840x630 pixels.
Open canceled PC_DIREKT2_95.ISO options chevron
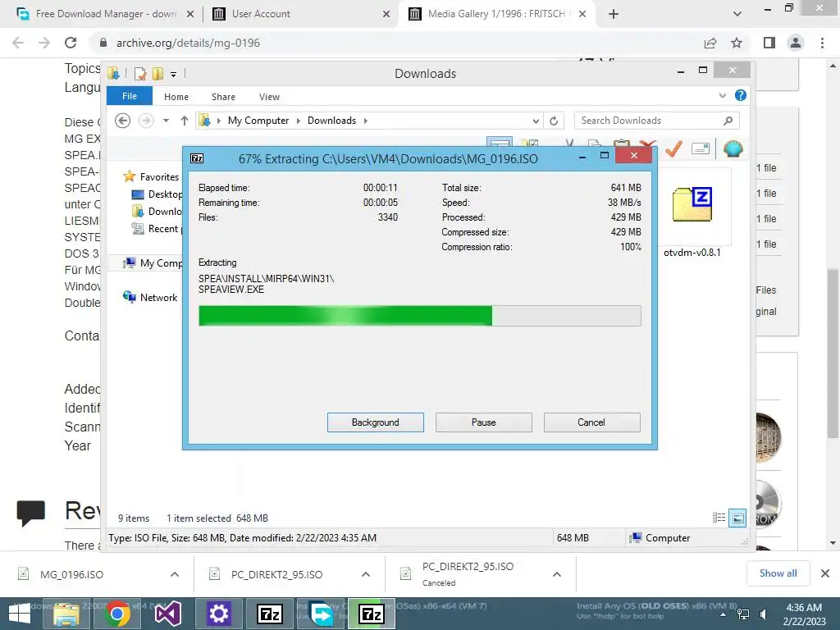click(557, 574)
